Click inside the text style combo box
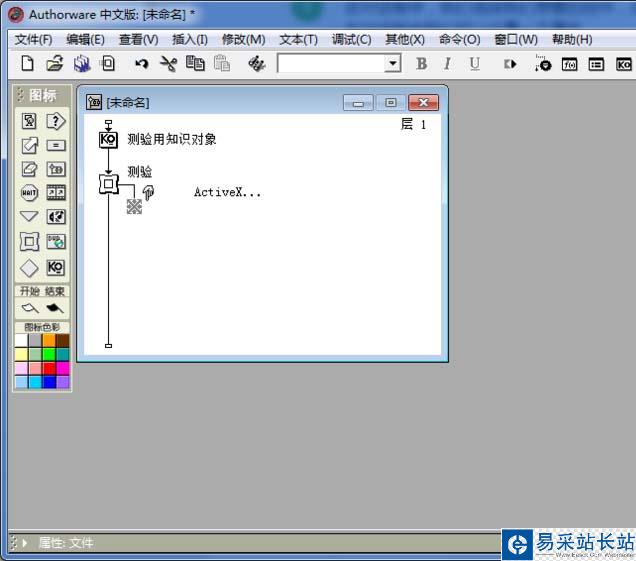 (331, 64)
